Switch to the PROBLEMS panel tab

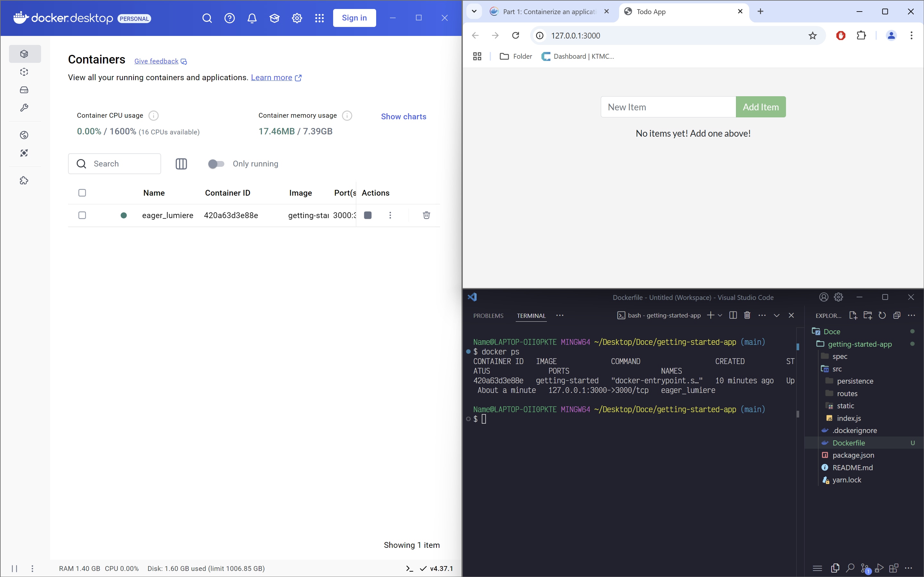(488, 316)
